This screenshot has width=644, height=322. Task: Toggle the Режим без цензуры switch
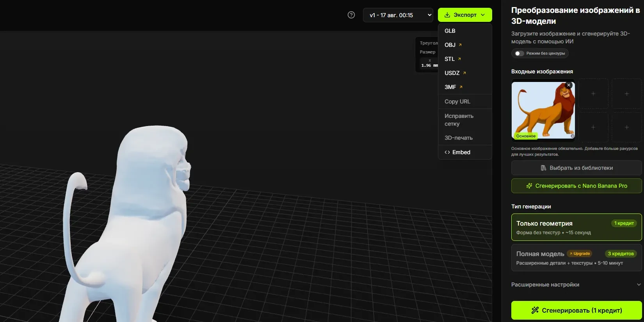(519, 53)
